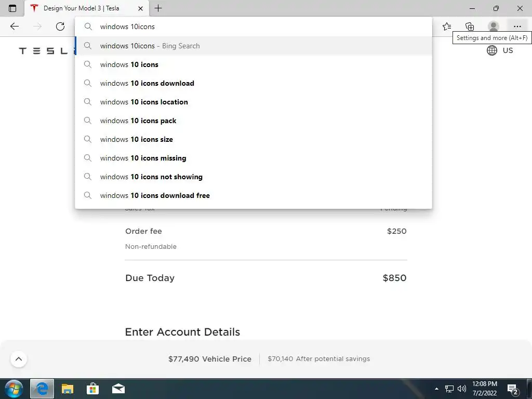Select the Design Your Model 3 | Tesla tab
This screenshot has height=399, width=532.
tap(87, 8)
